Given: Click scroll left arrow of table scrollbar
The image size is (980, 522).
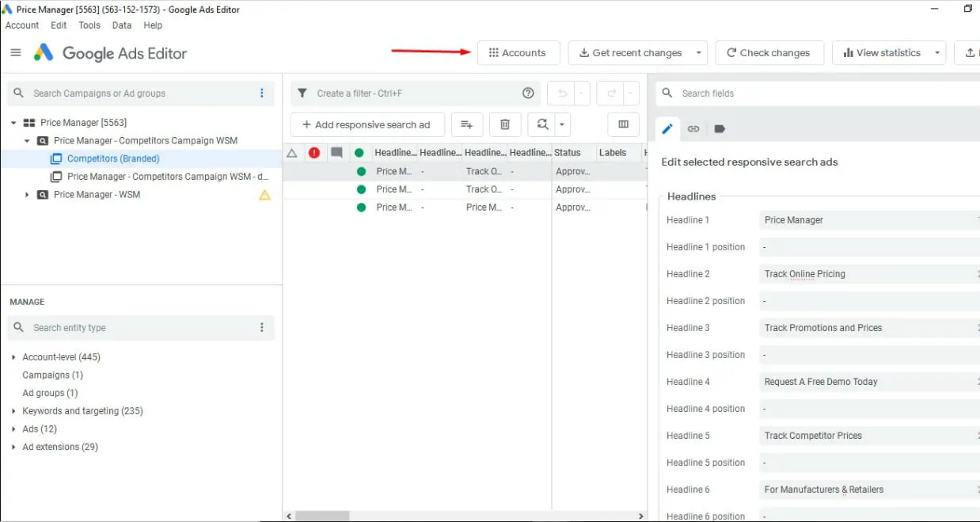Looking at the screenshot, I should pyautogui.click(x=289, y=516).
